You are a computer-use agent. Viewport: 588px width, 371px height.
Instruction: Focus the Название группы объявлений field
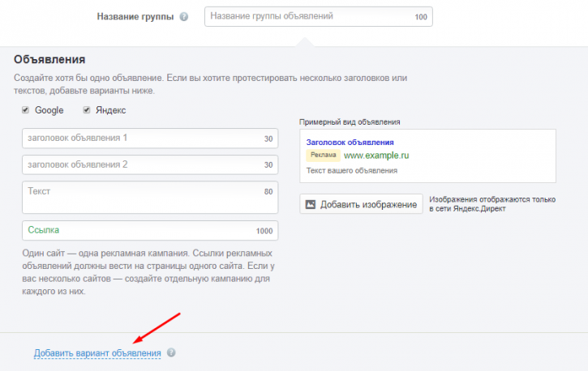click(x=319, y=16)
